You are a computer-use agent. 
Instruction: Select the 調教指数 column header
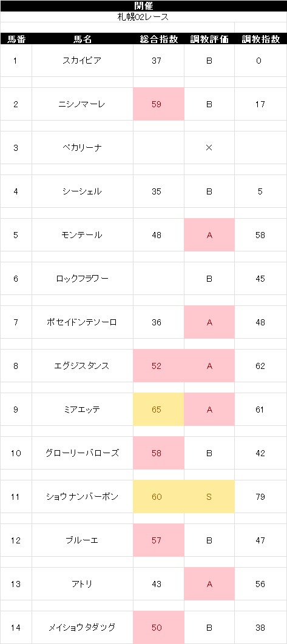click(261, 39)
